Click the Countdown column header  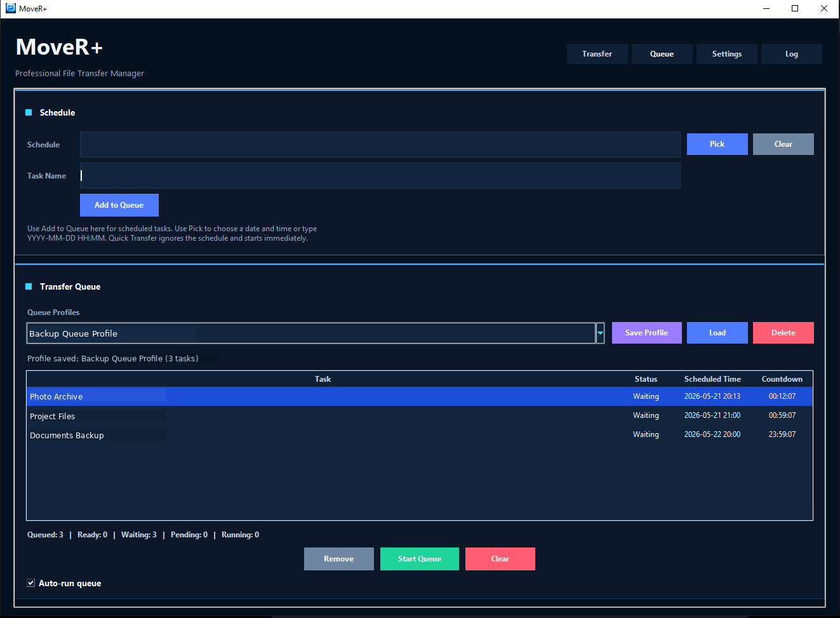click(x=782, y=379)
